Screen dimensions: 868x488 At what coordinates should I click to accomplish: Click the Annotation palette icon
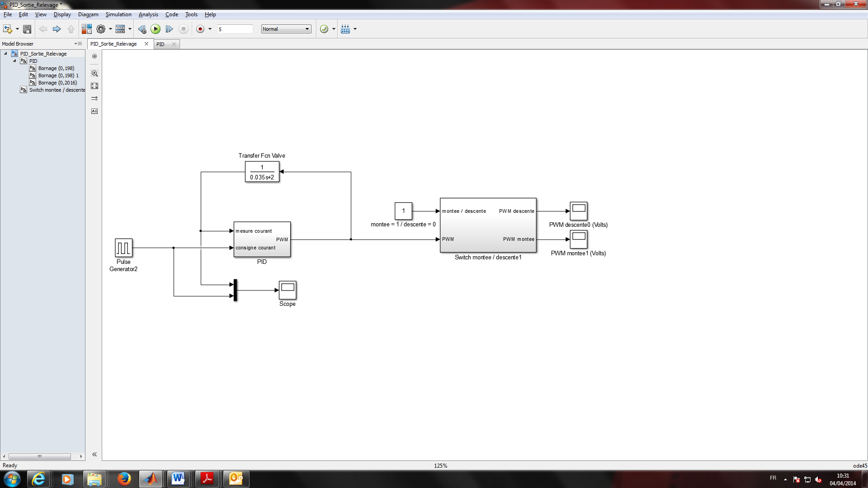point(94,111)
